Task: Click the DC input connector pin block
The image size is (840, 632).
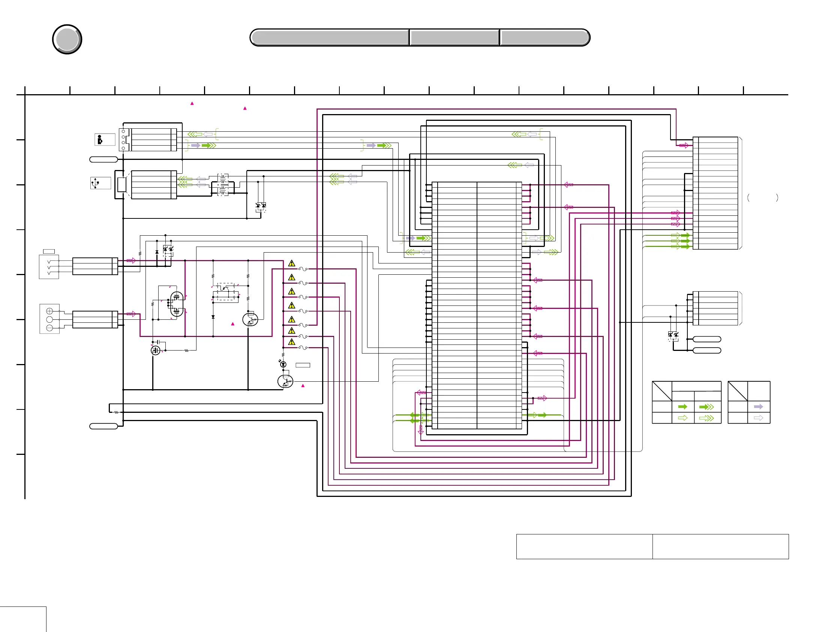Action: tap(95, 266)
